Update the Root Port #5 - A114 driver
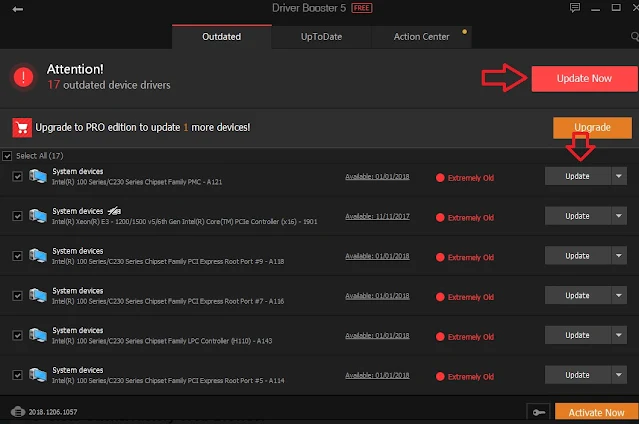 pyautogui.click(x=577, y=375)
